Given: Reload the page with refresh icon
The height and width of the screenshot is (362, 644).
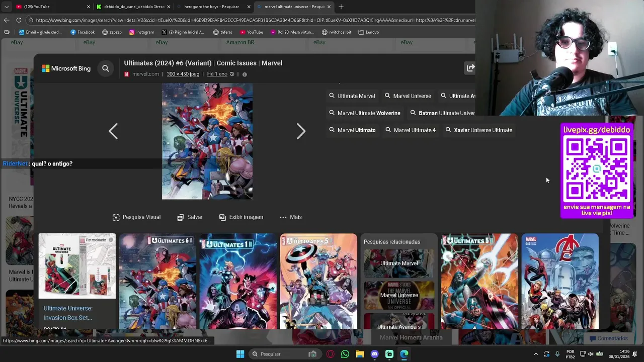Looking at the screenshot, I should [x=19, y=20].
